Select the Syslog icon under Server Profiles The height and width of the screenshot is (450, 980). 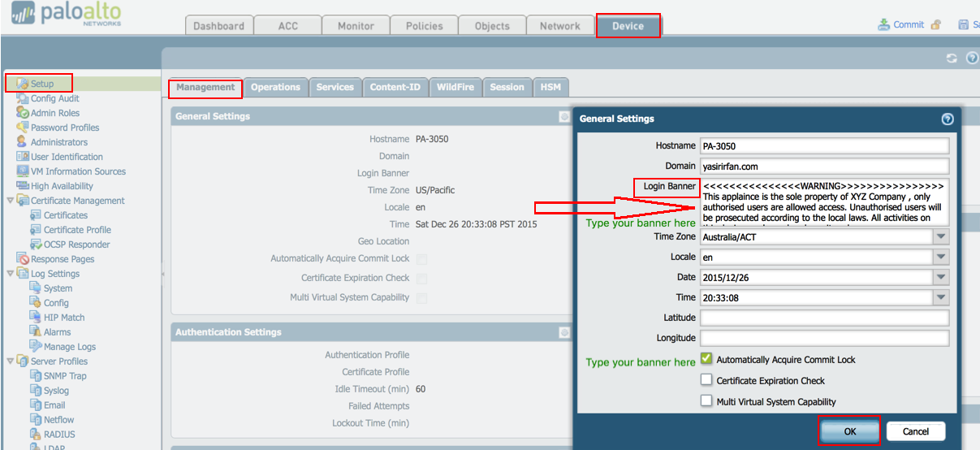pyautogui.click(x=36, y=391)
